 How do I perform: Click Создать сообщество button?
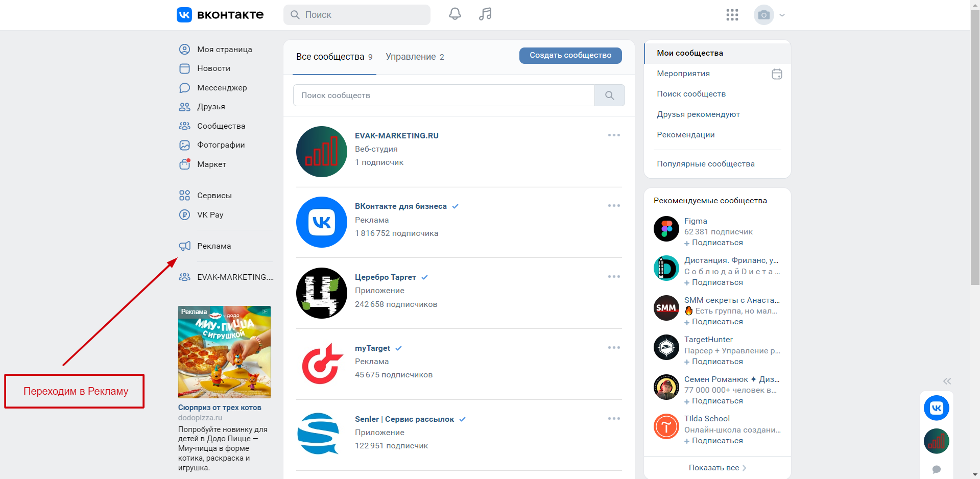pos(570,55)
